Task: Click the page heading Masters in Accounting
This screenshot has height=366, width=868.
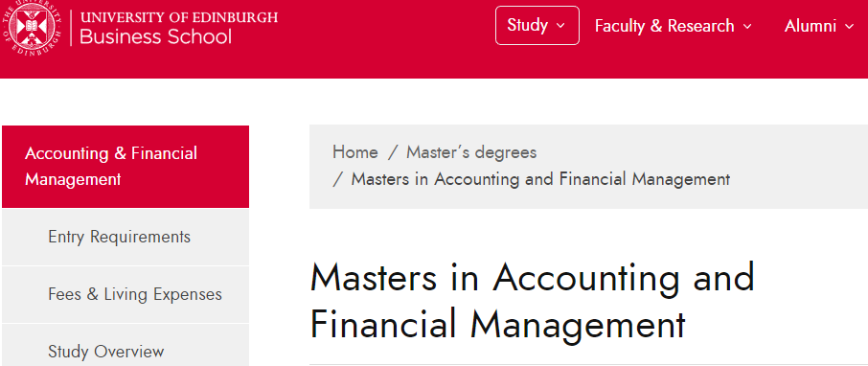Action: pyautogui.click(x=532, y=301)
